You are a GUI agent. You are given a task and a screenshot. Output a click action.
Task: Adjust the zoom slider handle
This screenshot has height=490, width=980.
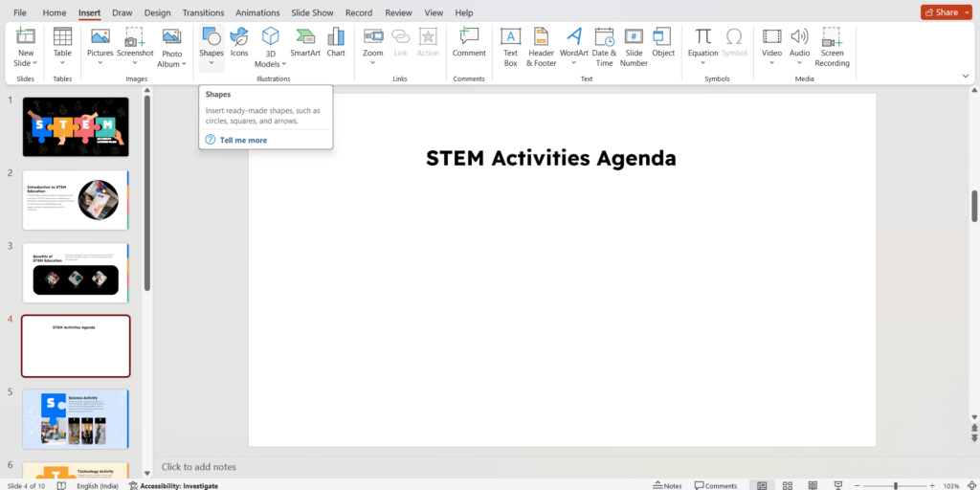(x=895, y=485)
